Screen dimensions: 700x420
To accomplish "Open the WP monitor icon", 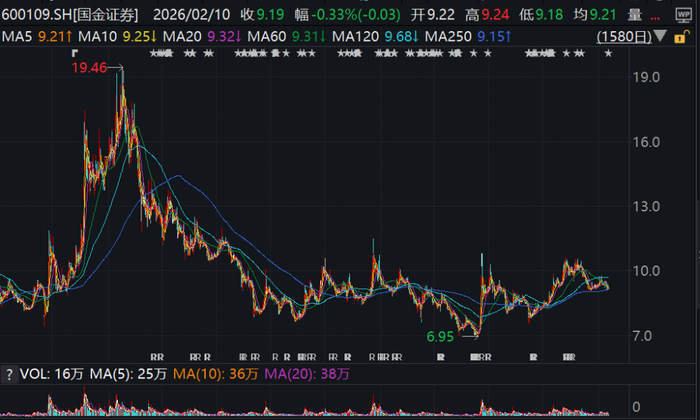I will (683, 15).
